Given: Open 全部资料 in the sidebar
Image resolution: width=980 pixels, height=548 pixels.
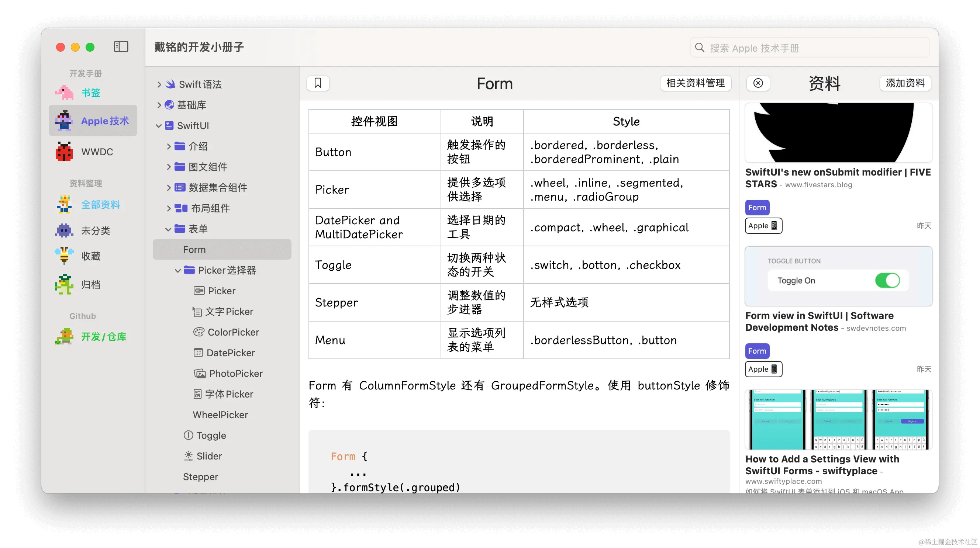Looking at the screenshot, I should click(x=100, y=205).
